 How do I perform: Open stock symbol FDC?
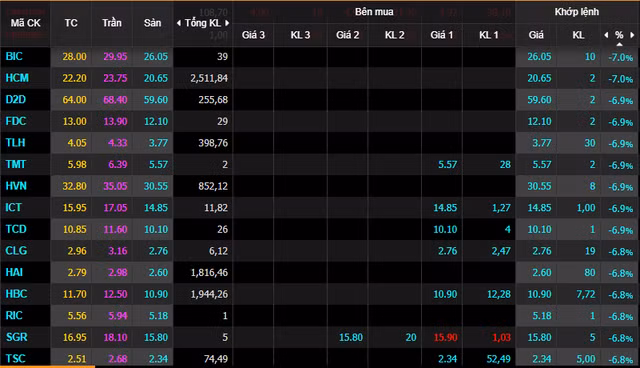(16, 121)
